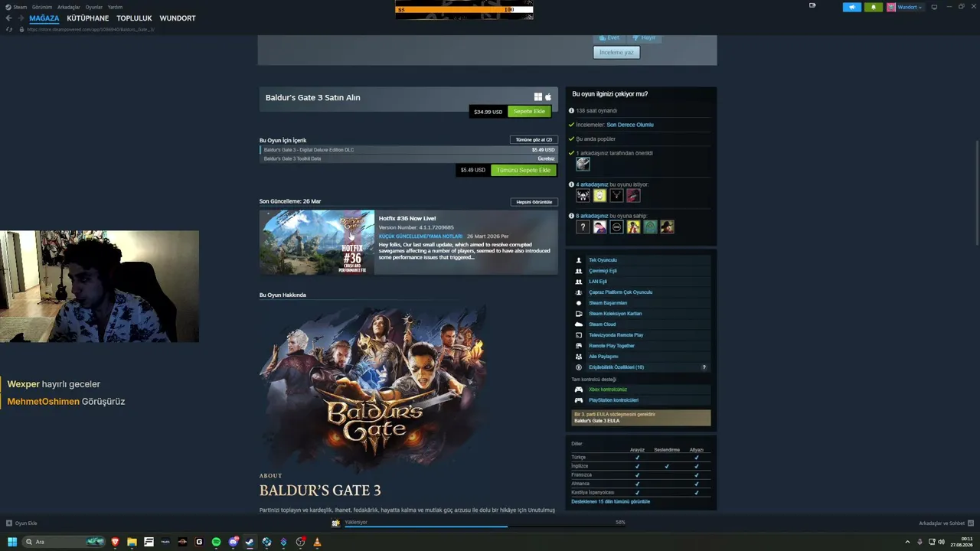Viewport: 980px width, 551px height.
Task: Click the Steam Koleksiyon Kartları icon
Action: tap(579, 314)
